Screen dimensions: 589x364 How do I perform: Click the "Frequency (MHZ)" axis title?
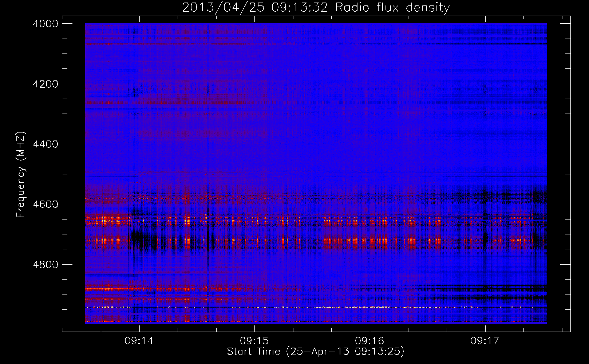(x=21, y=175)
